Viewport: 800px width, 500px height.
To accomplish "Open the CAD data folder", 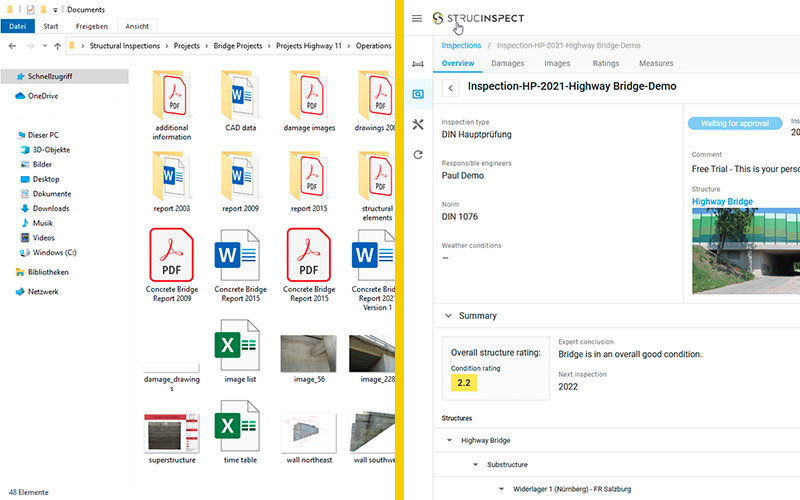I will point(240,101).
